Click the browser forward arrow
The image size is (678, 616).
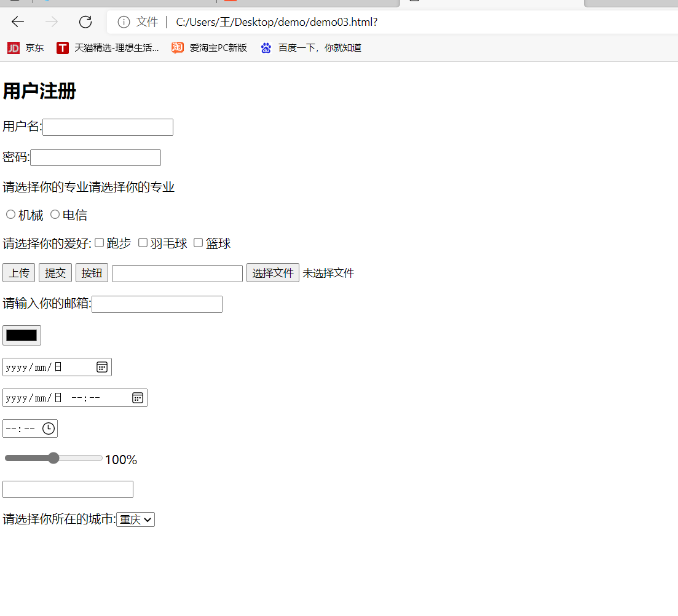coord(52,22)
